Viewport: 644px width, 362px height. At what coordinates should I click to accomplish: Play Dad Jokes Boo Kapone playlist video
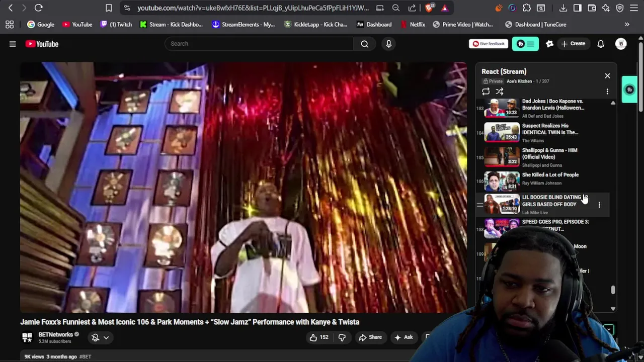click(x=542, y=108)
